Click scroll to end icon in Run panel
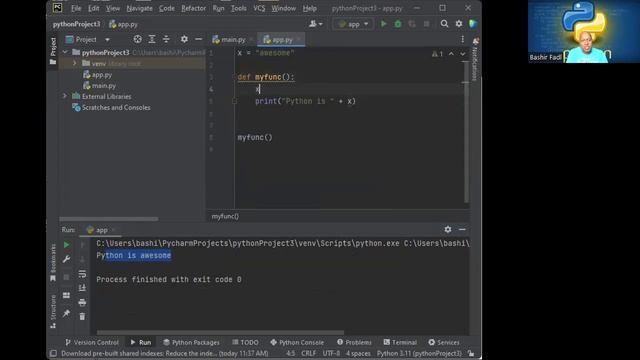640x360 pixels. [x=82, y=288]
